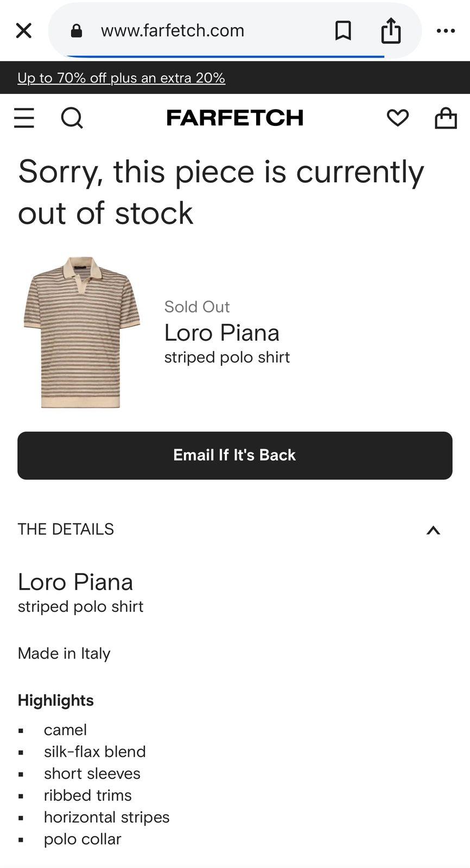The height and width of the screenshot is (868, 470).
Task: Bookmark this page
Action: point(343,31)
